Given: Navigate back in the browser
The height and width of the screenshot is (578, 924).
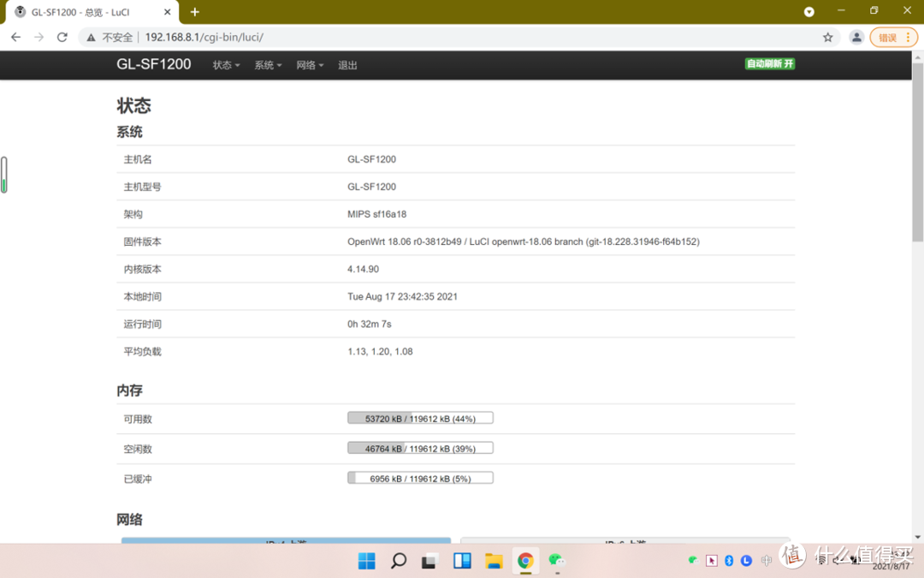Looking at the screenshot, I should (15, 37).
